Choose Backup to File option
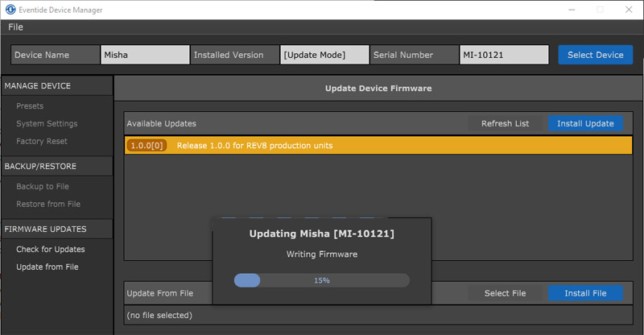 click(43, 187)
